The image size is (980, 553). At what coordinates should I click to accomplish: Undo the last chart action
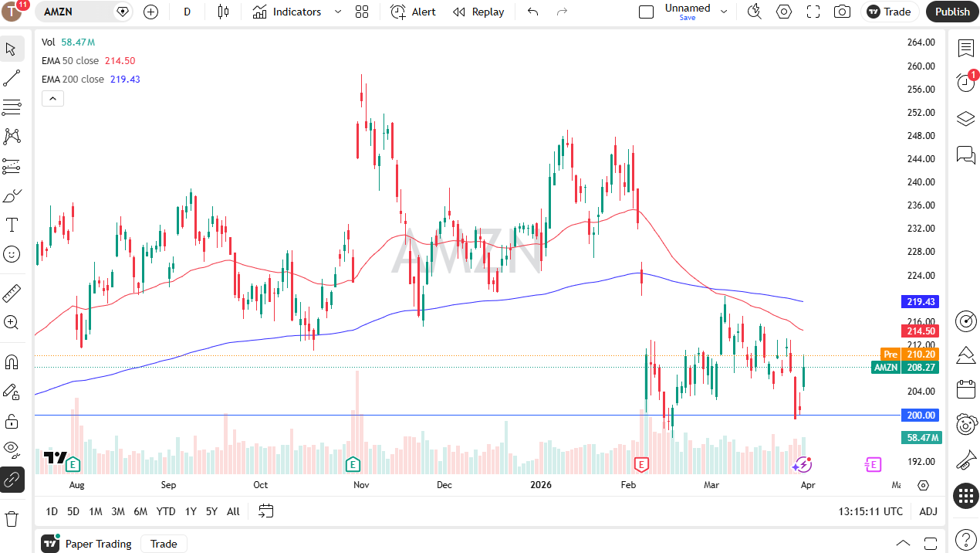tap(532, 12)
